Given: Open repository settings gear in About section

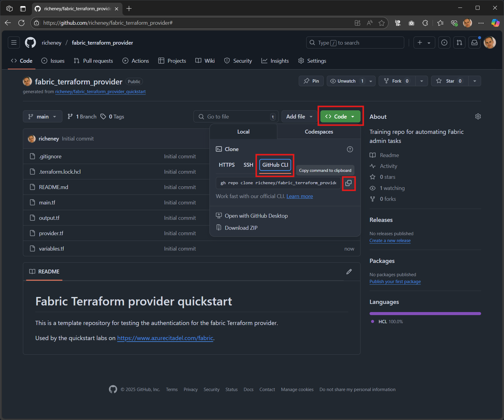Looking at the screenshot, I should 478,116.
